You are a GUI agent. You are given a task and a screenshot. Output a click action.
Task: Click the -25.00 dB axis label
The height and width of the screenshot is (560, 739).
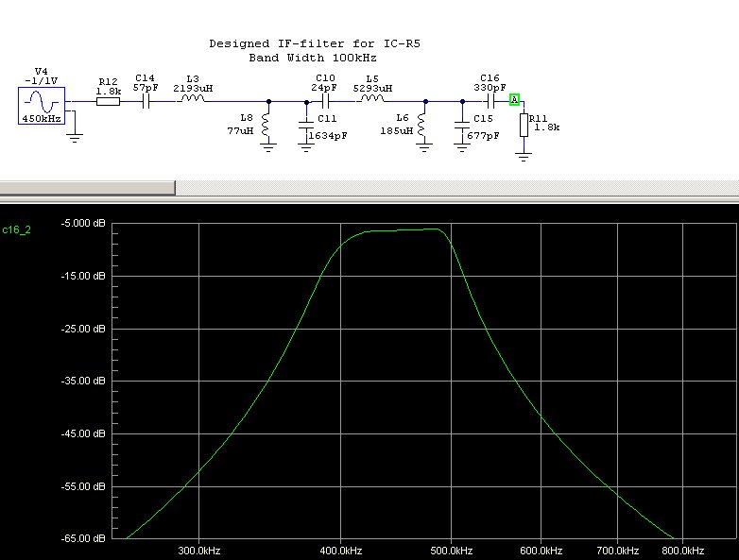pyautogui.click(x=83, y=329)
